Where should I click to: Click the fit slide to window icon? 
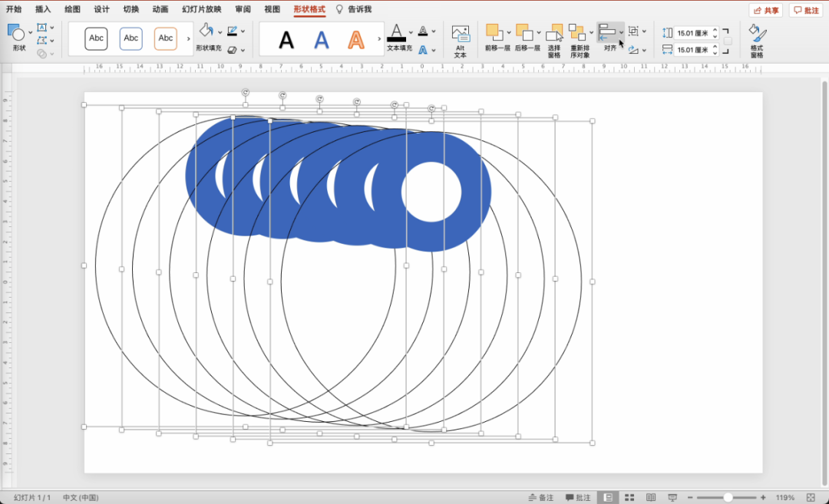click(x=811, y=497)
